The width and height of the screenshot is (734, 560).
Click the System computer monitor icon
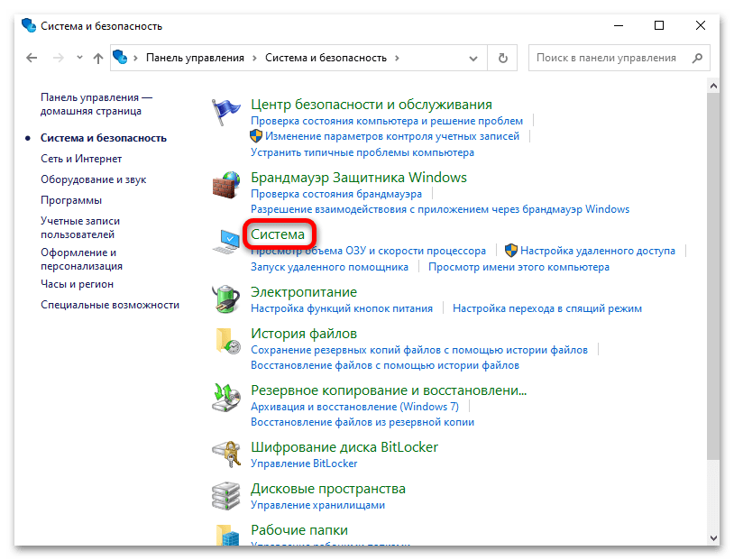click(226, 242)
